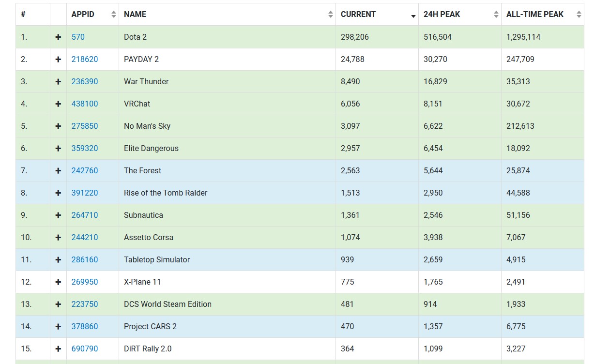Click plus icon in Assetto Corsa row
This screenshot has width=595, height=364.
tap(58, 237)
